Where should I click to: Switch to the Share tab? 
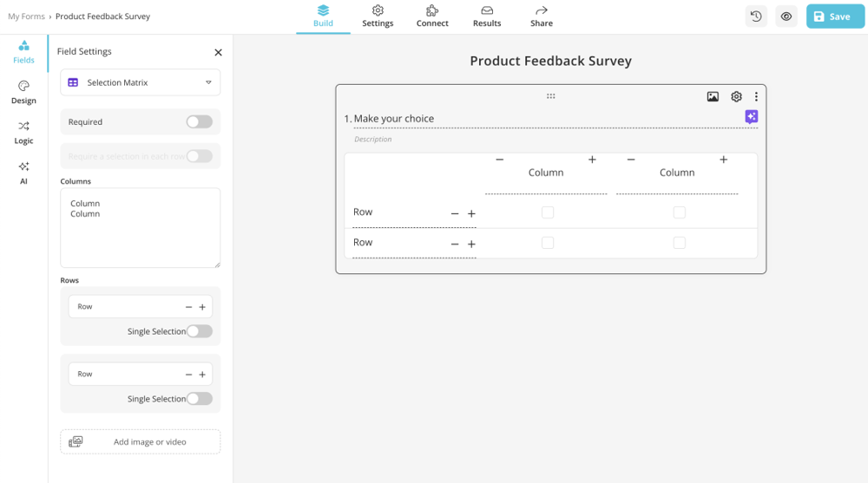[542, 16]
